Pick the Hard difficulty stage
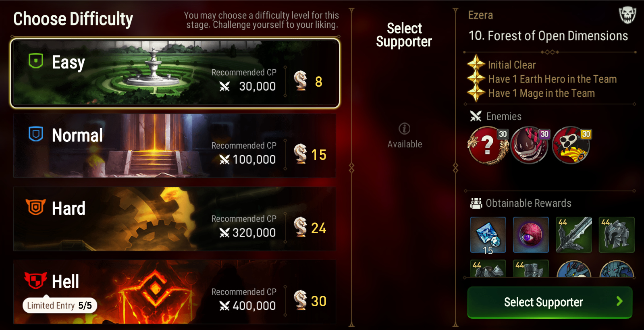This screenshot has width=644, height=330. tap(175, 219)
